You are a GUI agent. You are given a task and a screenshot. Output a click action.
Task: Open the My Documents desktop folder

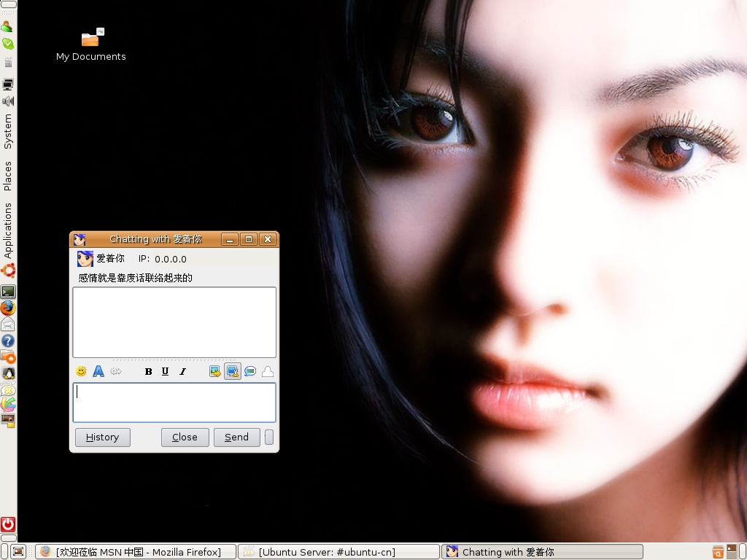tap(91, 44)
